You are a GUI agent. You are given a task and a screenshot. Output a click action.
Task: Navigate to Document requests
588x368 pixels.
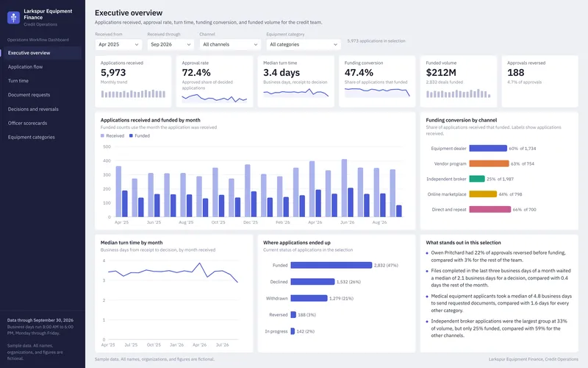43,95
